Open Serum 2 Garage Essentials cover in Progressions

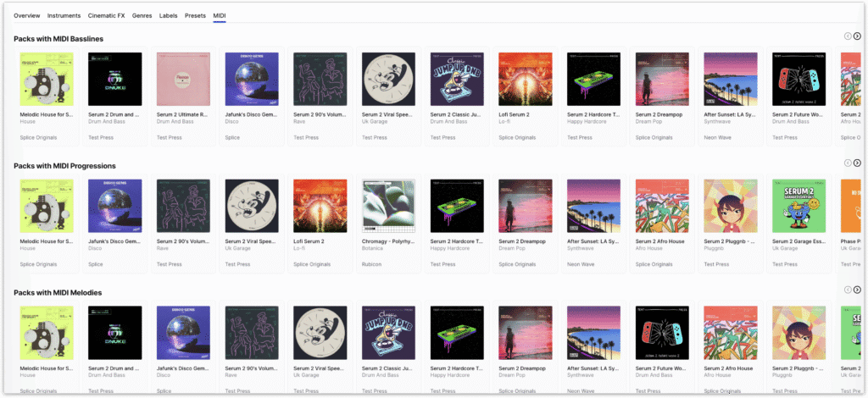pyautogui.click(x=798, y=206)
